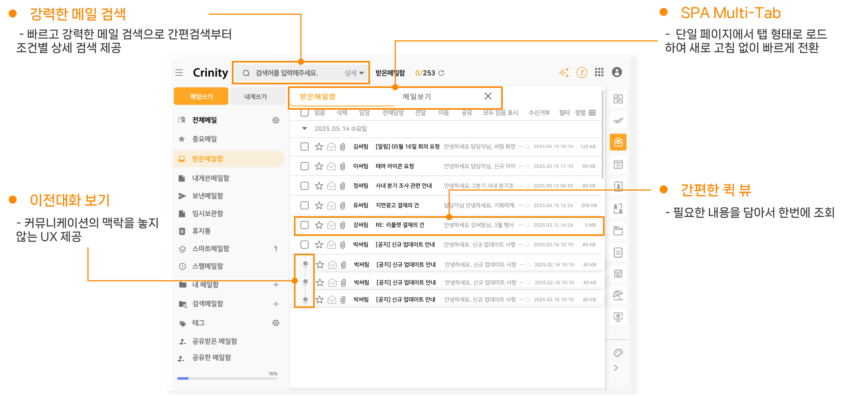Check the 강써팀 RE: 리플렛 결재 checkbox
The height and width of the screenshot is (398, 868).
pyautogui.click(x=304, y=225)
